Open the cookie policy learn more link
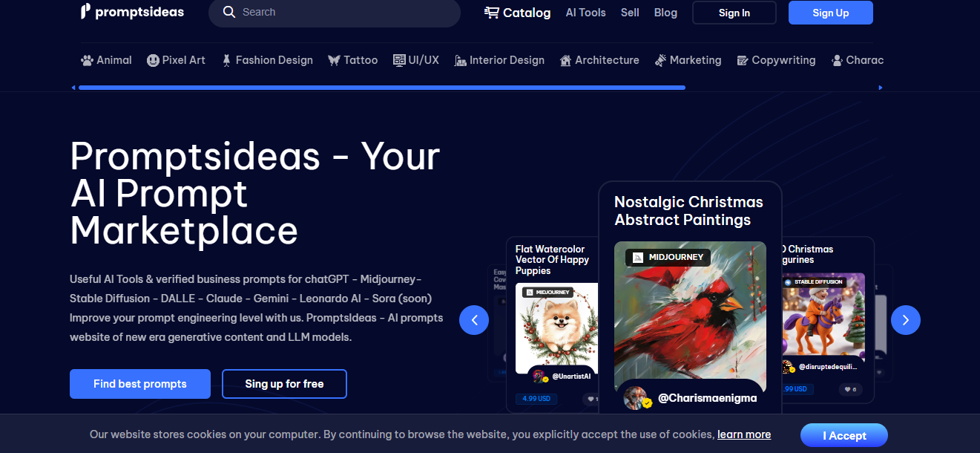Image resolution: width=980 pixels, height=453 pixels. tap(744, 434)
